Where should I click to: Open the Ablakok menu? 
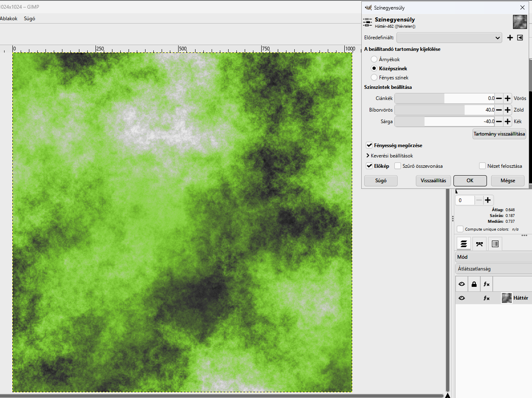pyautogui.click(x=9, y=19)
